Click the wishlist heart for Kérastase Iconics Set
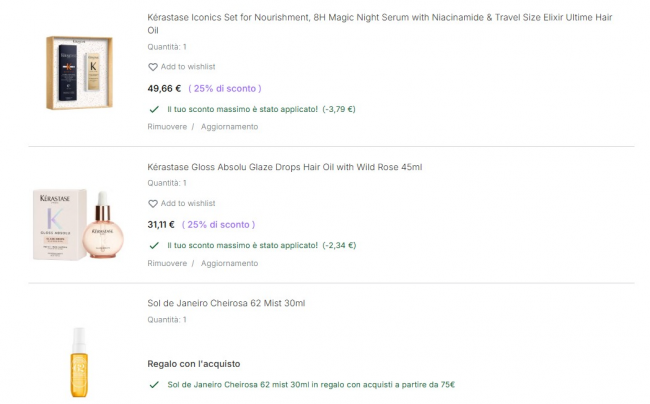This screenshot has width=650, height=404. pyautogui.click(x=153, y=67)
